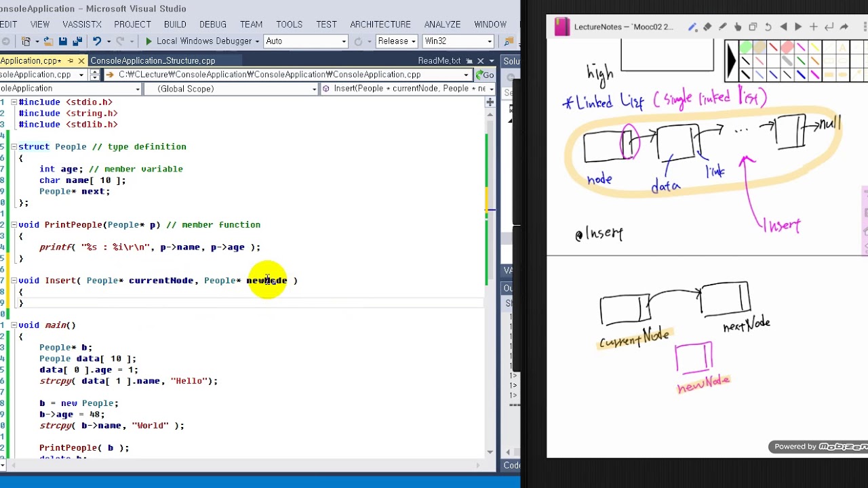This screenshot has width=868, height=488.
Task: Open the file path combo box dropdown
Action: 467,75
